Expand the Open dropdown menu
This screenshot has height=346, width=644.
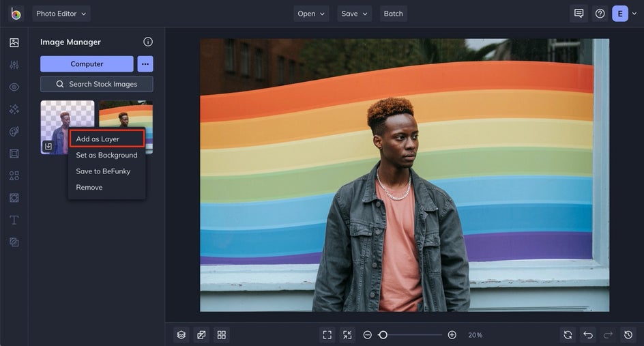click(311, 14)
